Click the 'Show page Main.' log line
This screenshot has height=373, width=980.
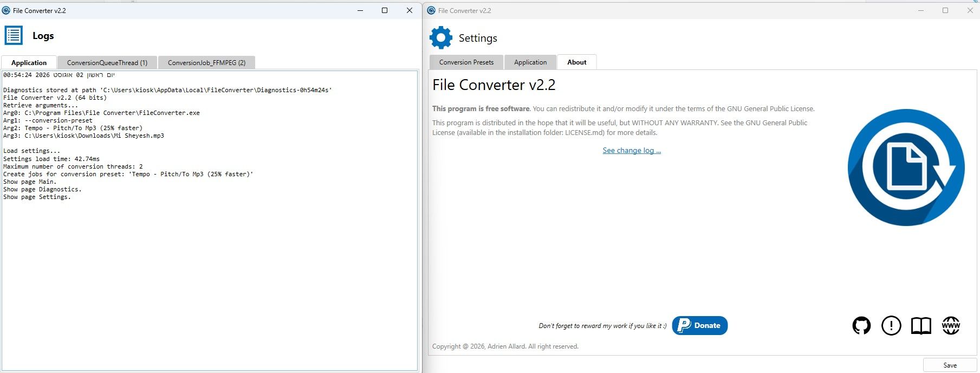click(30, 182)
